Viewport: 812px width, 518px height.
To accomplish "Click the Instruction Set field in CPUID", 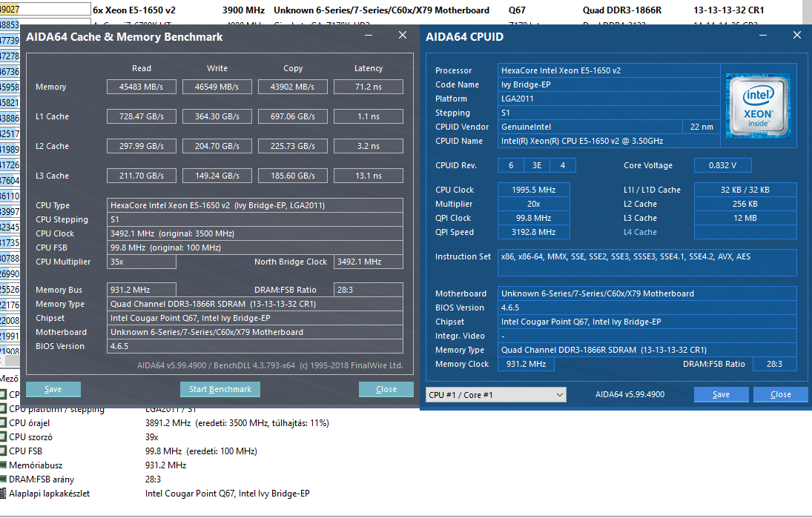I will (x=647, y=263).
